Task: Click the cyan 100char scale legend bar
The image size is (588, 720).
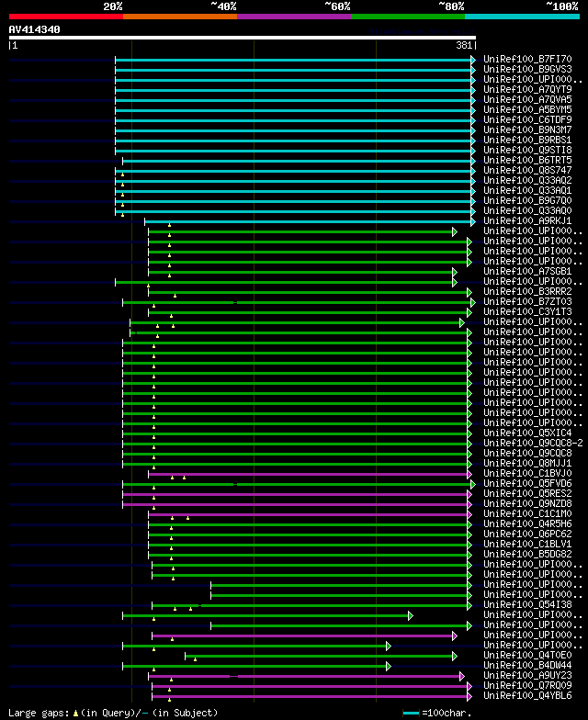Action: [x=412, y=713]
